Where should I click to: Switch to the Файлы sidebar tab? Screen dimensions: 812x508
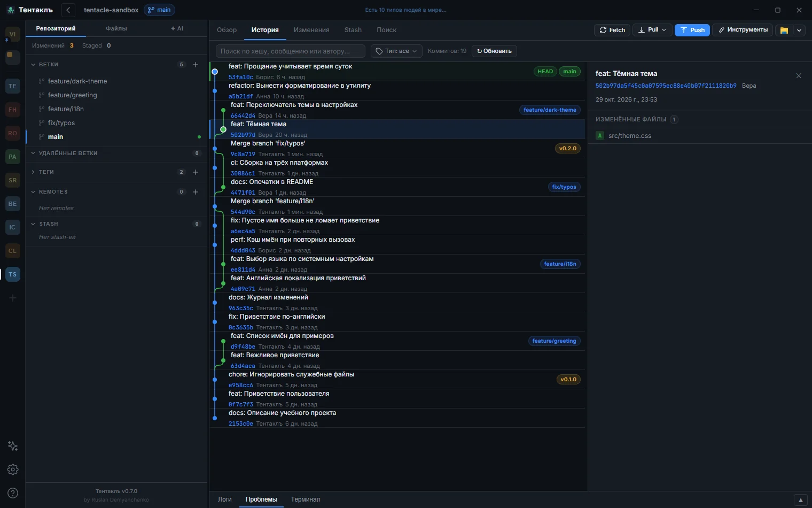116,28
